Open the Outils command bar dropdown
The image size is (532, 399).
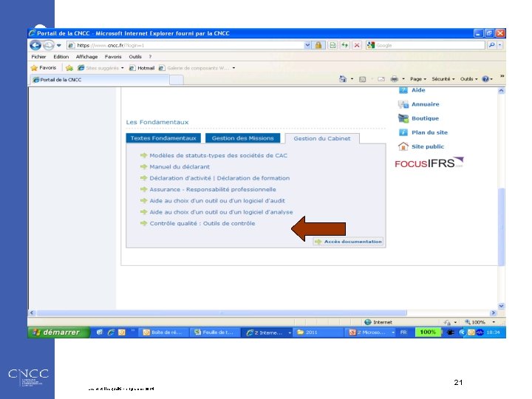point(468,79)
